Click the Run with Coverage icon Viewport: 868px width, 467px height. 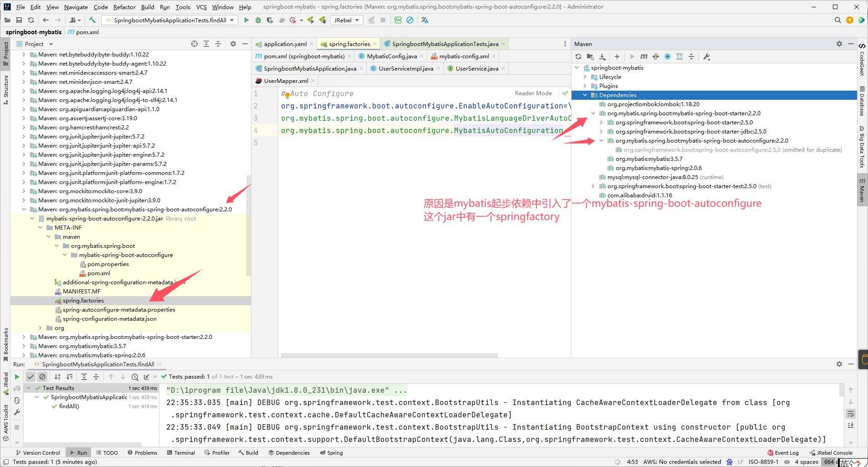pyautogui.click(x=270, y=20)
